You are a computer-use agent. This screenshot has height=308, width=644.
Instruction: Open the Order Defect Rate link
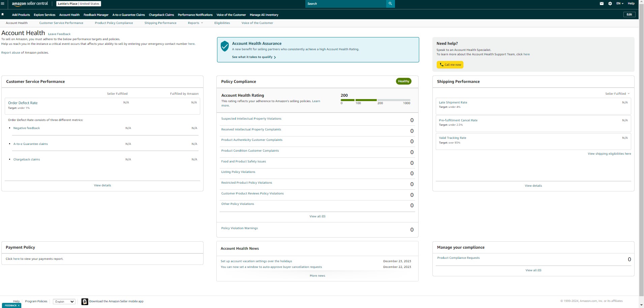pos(23,103)
